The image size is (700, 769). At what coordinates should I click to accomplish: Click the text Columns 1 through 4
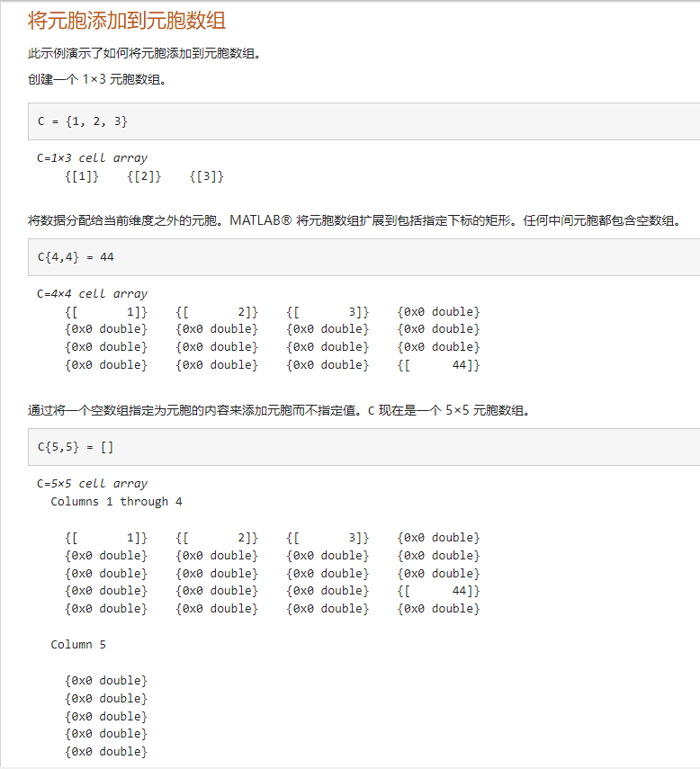pyautogui.click(x=116, y=501)
